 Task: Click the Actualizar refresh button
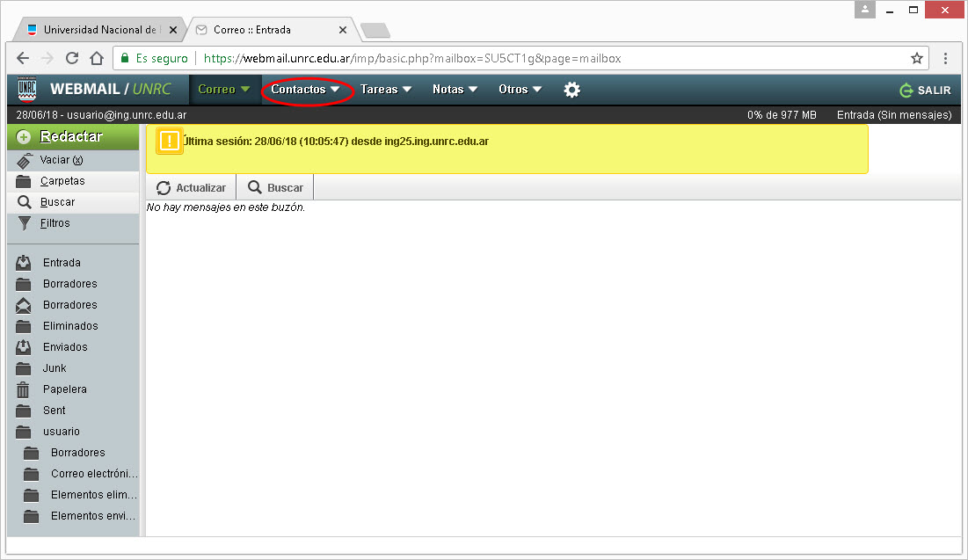192,188
